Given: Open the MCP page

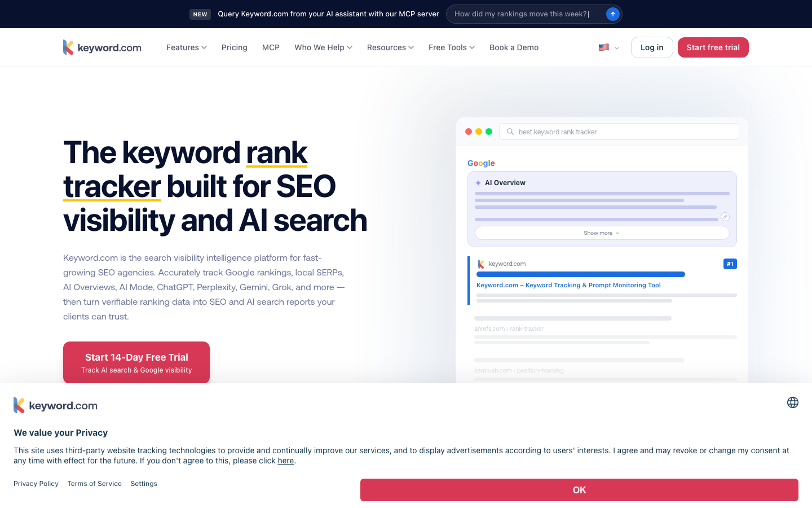Looking at the screenshot, I should [271, 47].
